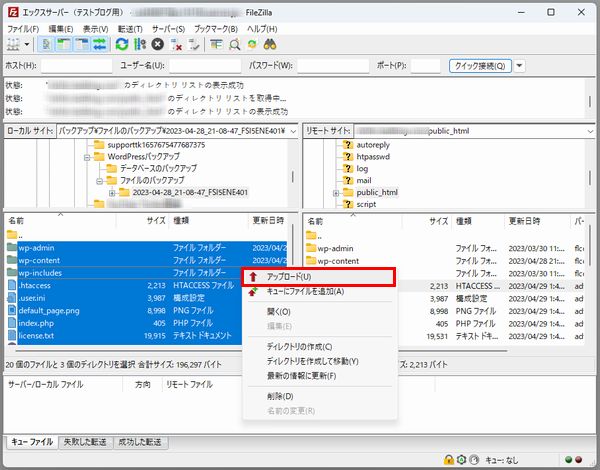Viewport: 600px width, 470px height.
Task: Open speed limits status bar icon
Action: pos(474,459)
